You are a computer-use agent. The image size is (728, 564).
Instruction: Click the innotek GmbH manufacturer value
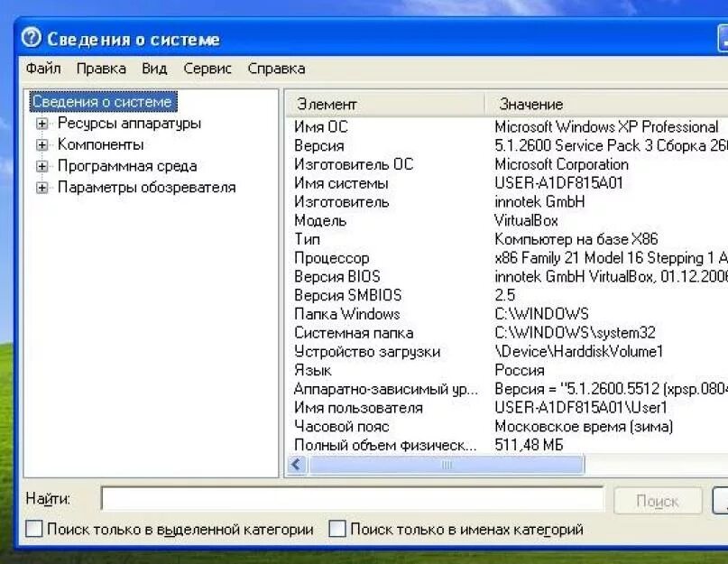[539, 201]
